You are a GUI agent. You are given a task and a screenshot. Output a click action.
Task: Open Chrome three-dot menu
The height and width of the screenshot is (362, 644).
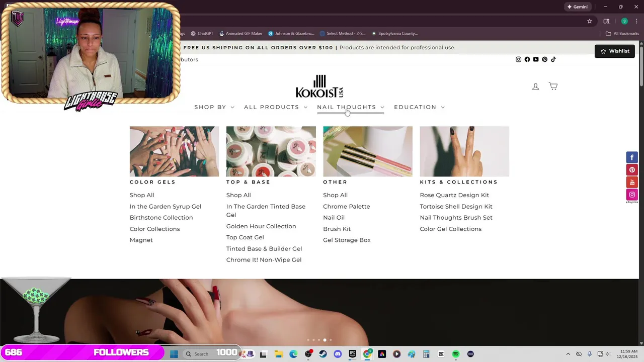[636, 21]
